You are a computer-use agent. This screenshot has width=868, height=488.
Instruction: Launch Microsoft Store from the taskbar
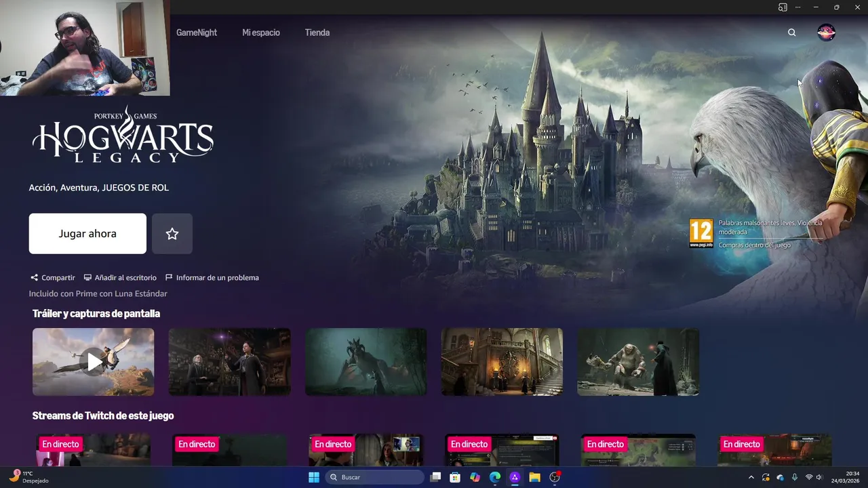455,477
